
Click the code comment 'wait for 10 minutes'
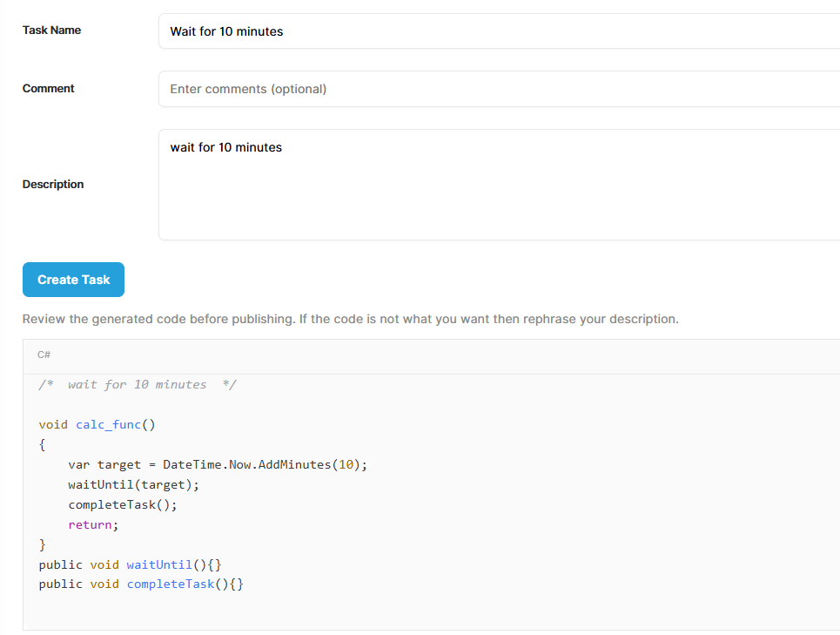pos(138,384)
